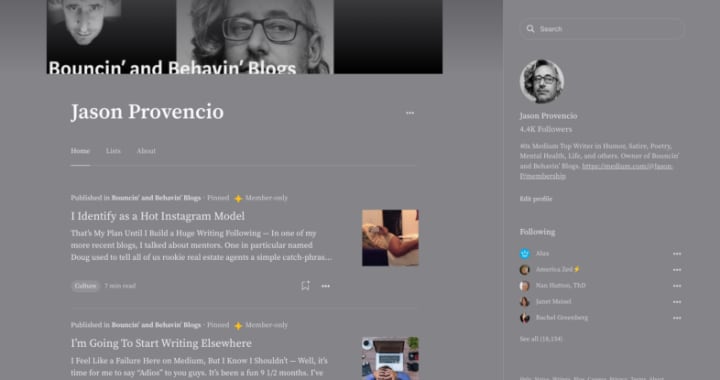
Task: Click Nan Hutton avatar icon
Action: pyautogui.click(x=525, y=286)
